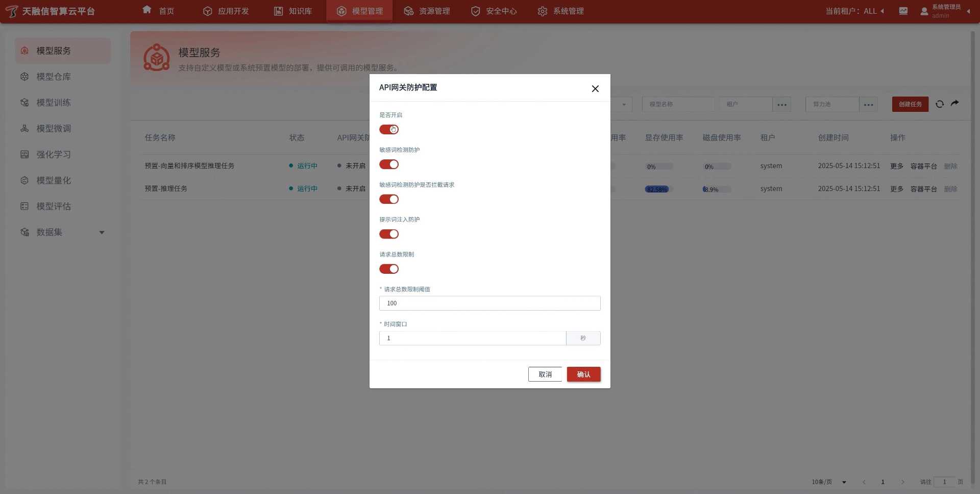Open 模型训练 from the sidebar
This screenshot has height=494, width=980.
coord(53,103)
